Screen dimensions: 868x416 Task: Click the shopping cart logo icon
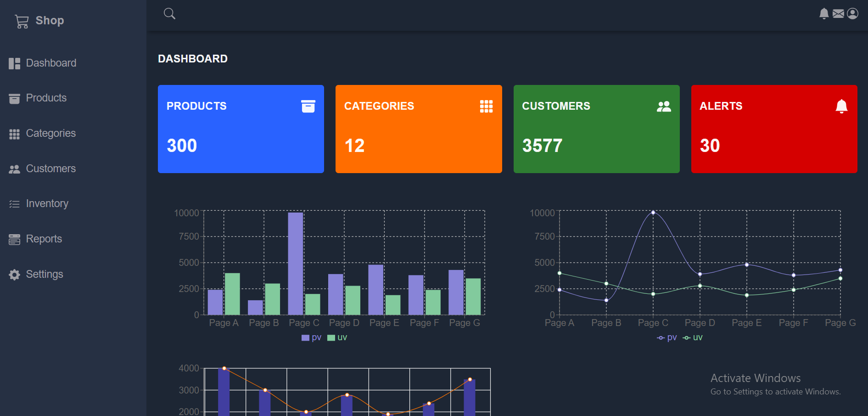[x=22, y=21]
